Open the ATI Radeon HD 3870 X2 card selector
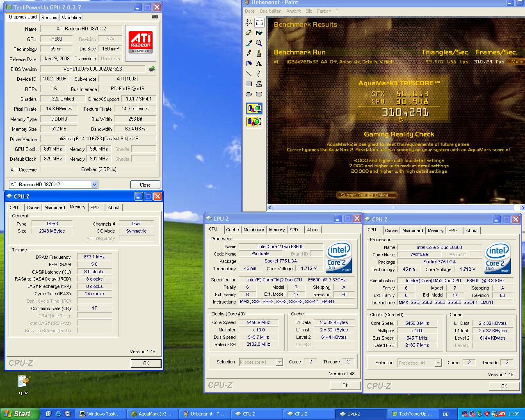Viewport: 525px width, 420px height. point(53,185)
